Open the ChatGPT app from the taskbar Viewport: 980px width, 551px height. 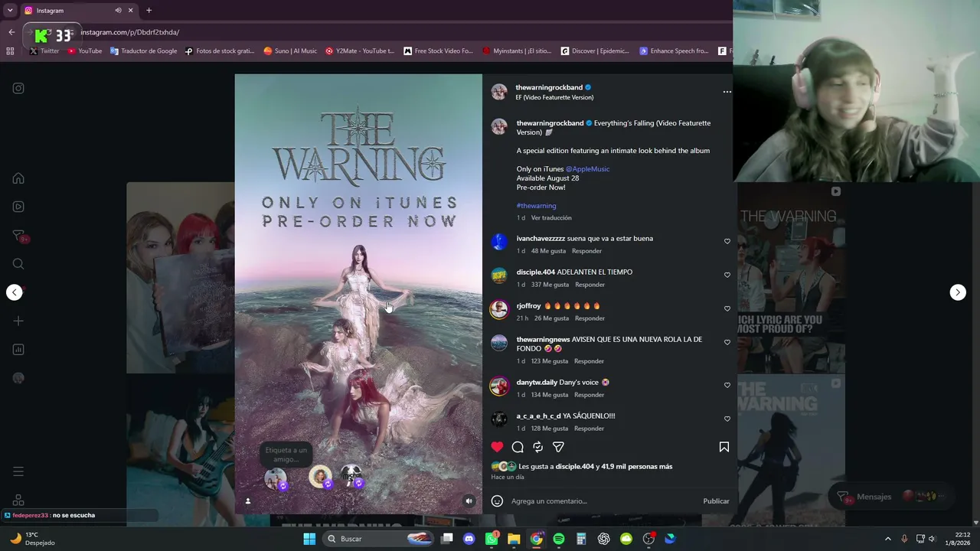point(604,539)
